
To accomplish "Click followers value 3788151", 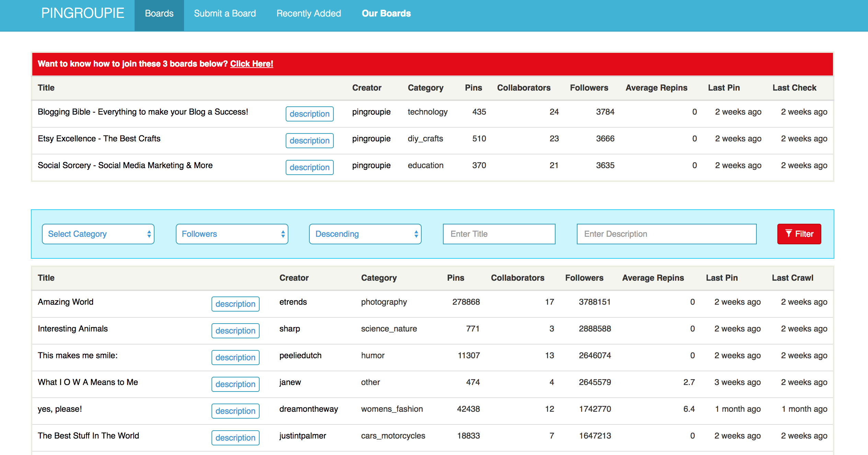I will 595,302.
